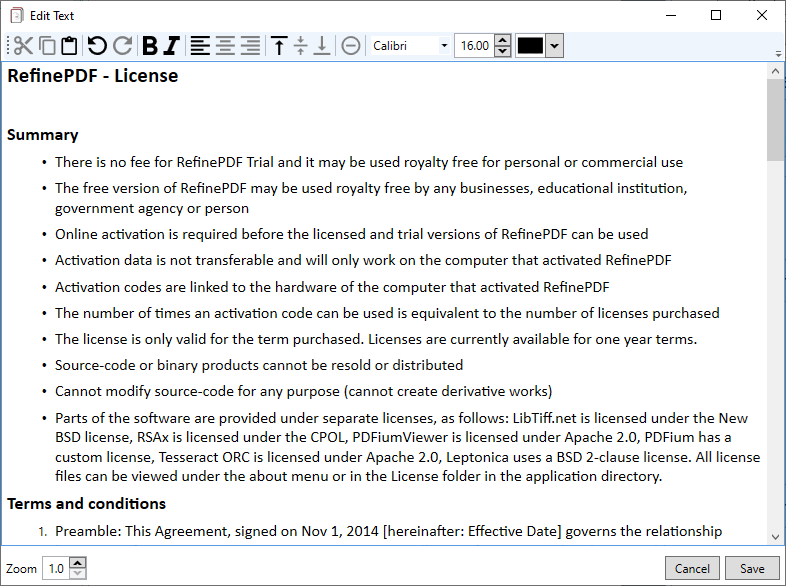Screen dimensions: 786x586
Task: Decrease font size with down arrow
Action: coord(502,51)
